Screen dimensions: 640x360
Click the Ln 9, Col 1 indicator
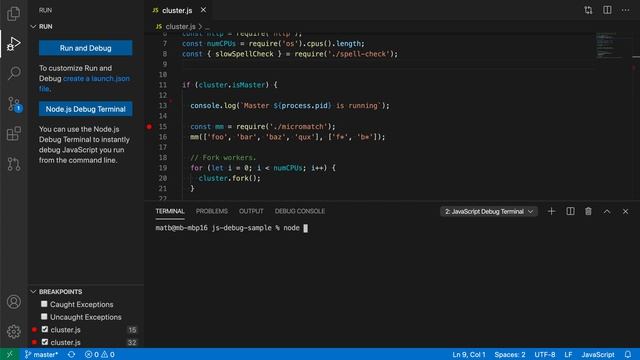469,354
